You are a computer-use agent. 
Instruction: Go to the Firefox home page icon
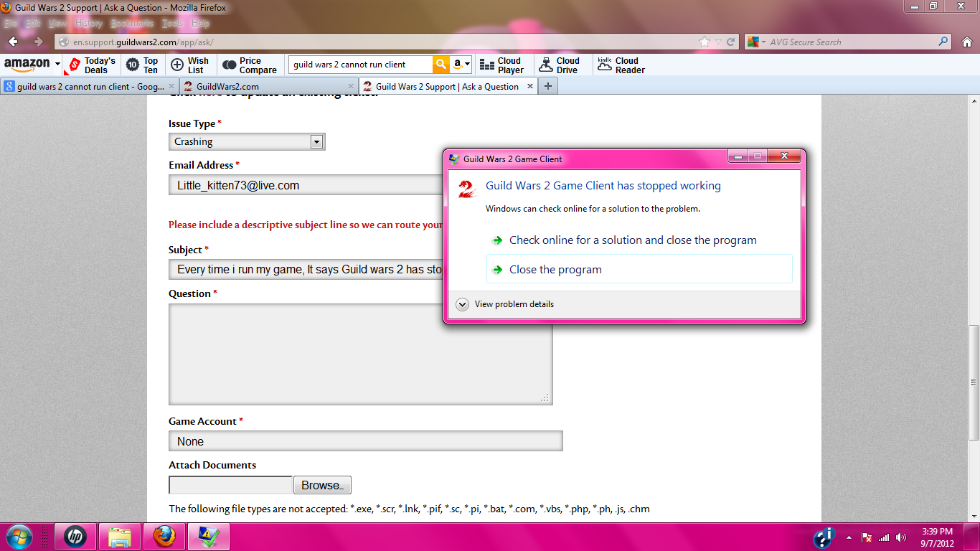point(967,42)
